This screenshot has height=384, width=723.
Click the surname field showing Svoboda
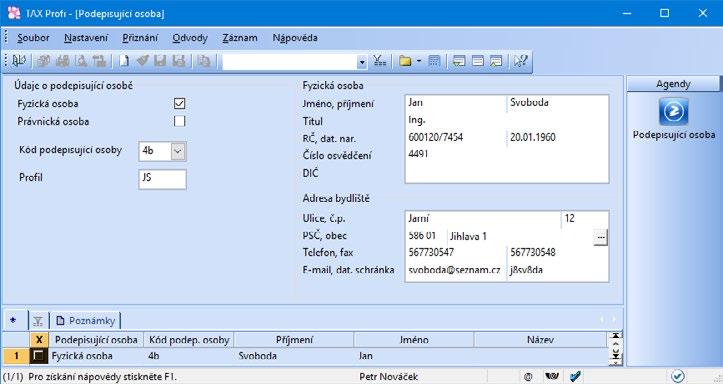pos(557,103)
